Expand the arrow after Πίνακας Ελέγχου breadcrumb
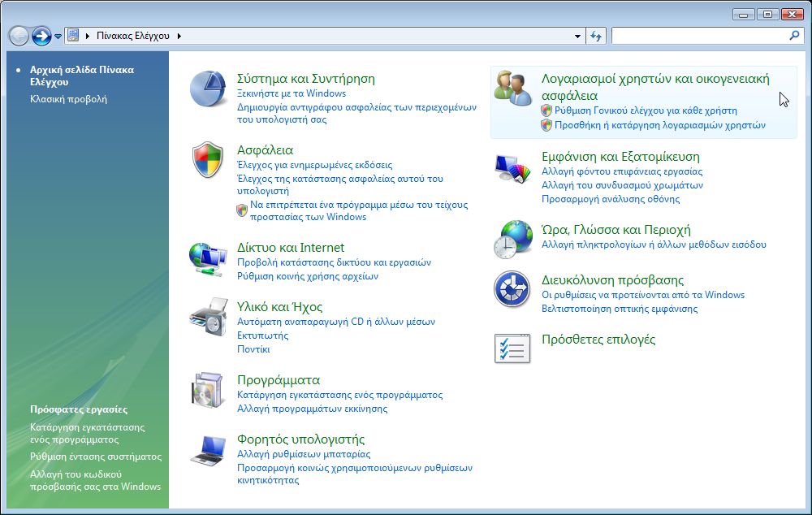 [x=179, y=36]
